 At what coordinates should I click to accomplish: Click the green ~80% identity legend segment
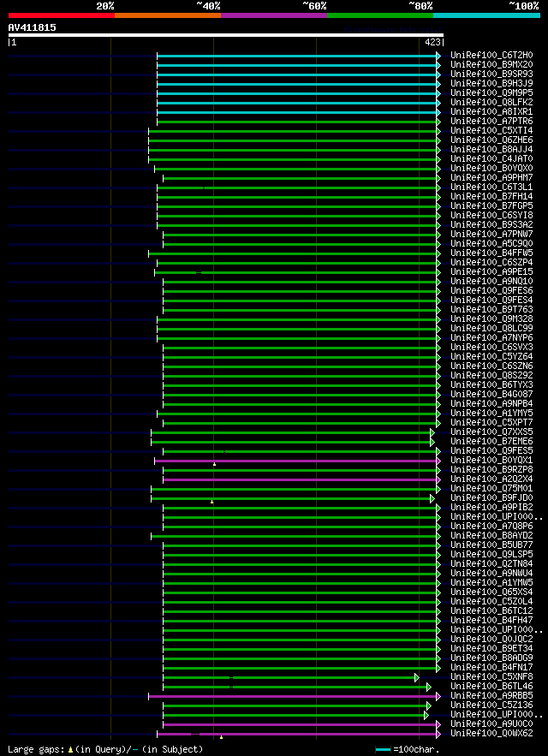[380, 15]
